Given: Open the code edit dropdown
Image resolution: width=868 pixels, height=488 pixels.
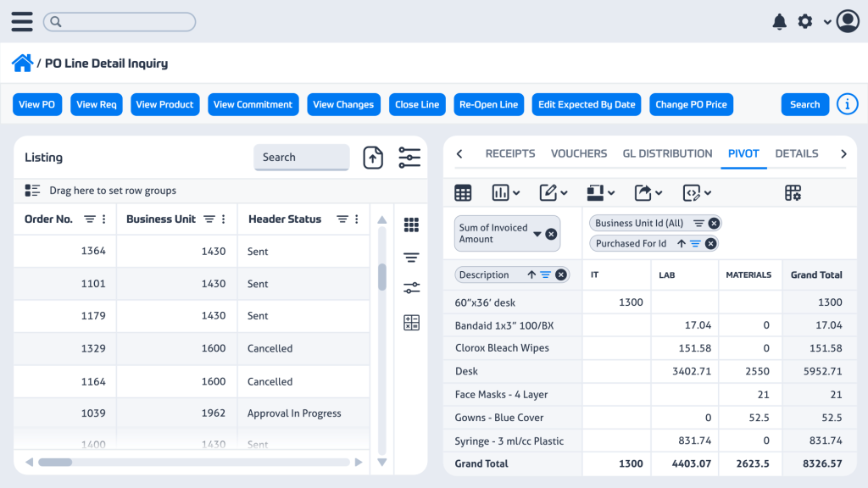Looking at the screenshot, I should [697, 193].
